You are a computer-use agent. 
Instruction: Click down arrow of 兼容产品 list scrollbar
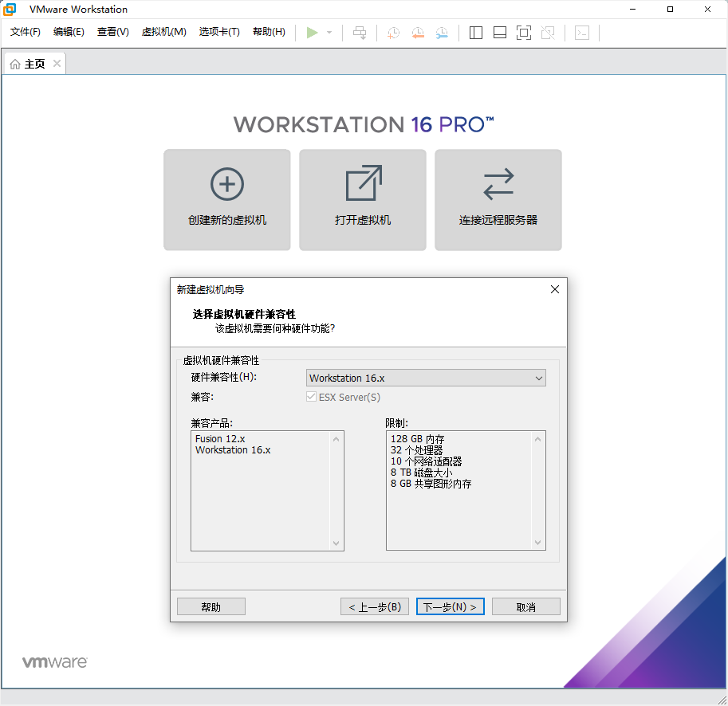point(336,543)
